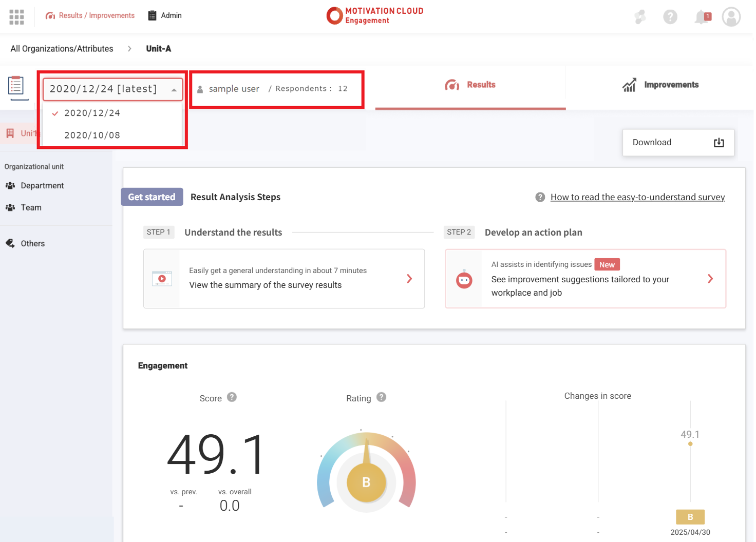This screenshot has width=756, height=542.
Task: Click the Score help tooltip icon
Action: 232,397
